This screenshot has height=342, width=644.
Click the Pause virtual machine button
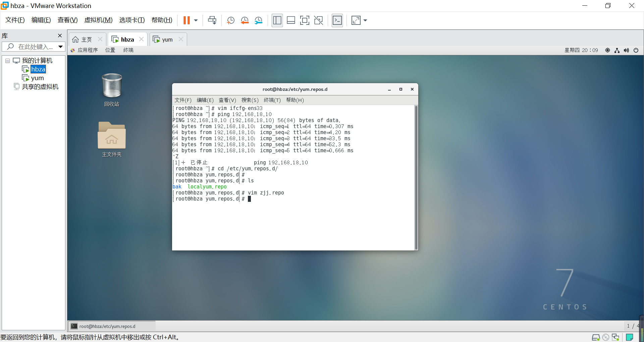click(x=186, y=20)
